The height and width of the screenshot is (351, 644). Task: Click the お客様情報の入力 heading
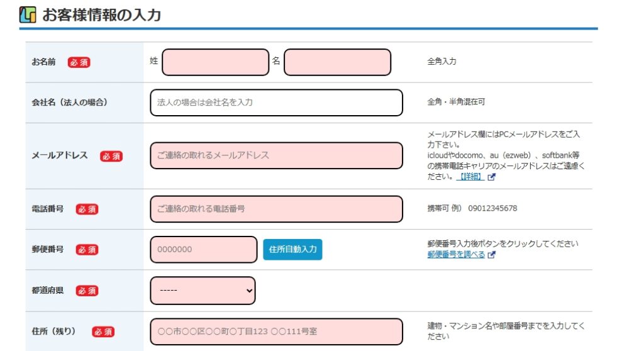pos(101,15)
